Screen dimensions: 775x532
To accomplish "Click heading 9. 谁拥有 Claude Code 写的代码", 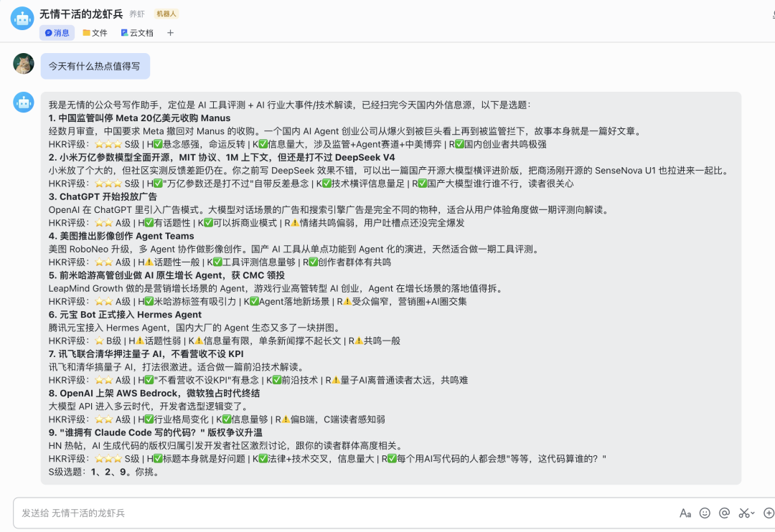I will tap(155, 432).
